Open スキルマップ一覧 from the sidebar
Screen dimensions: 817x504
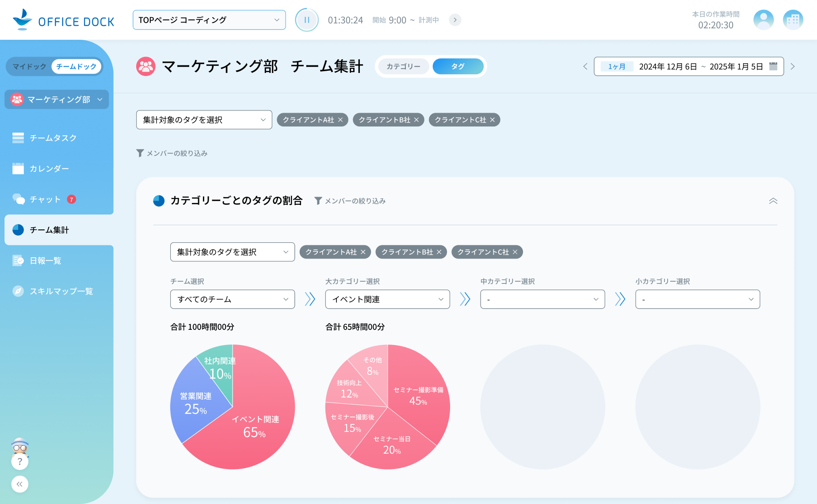pos(61,291)
